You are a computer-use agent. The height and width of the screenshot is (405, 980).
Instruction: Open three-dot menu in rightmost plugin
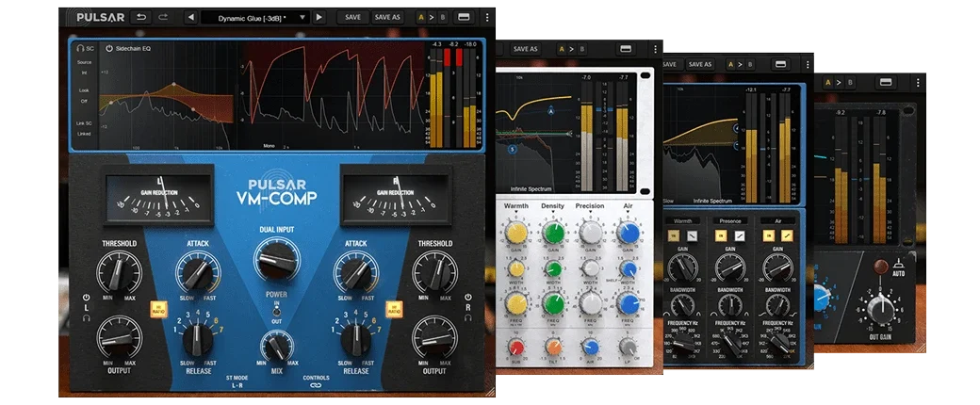(918, 83)
